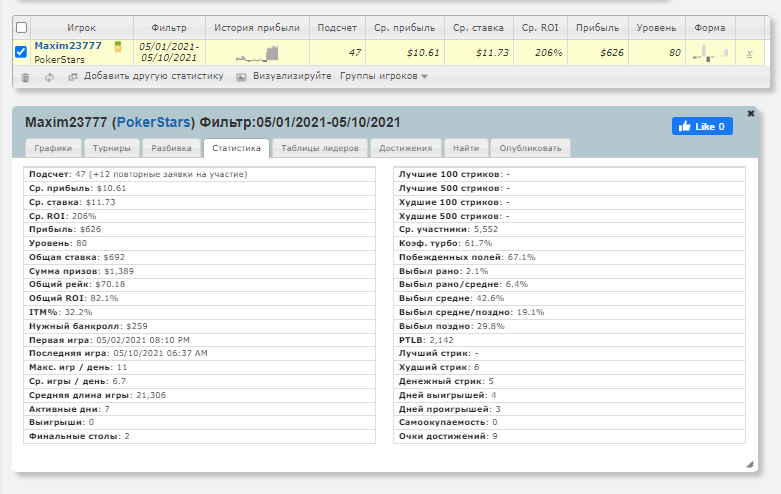Click the Форма mini bar chart
The height and width of the screenshot is (494, 781).
tap(710, 53)
